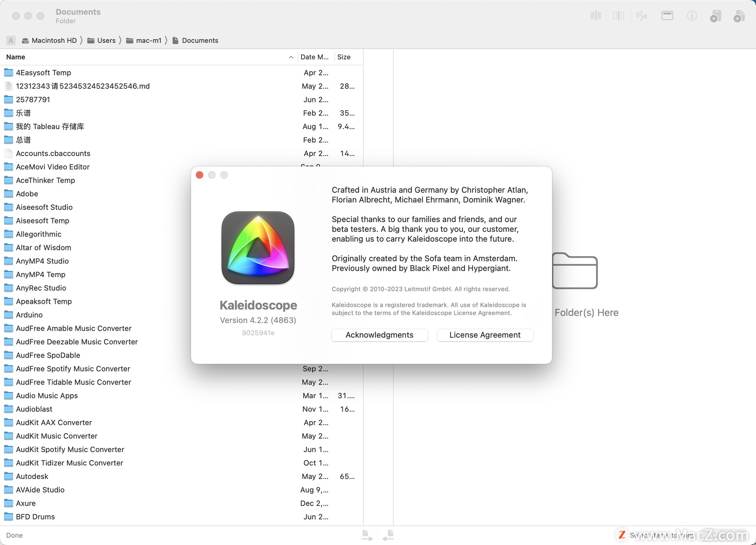Click the build hash 9025941e text
This screenshot has width=756, height=545.
coord(258,333)
